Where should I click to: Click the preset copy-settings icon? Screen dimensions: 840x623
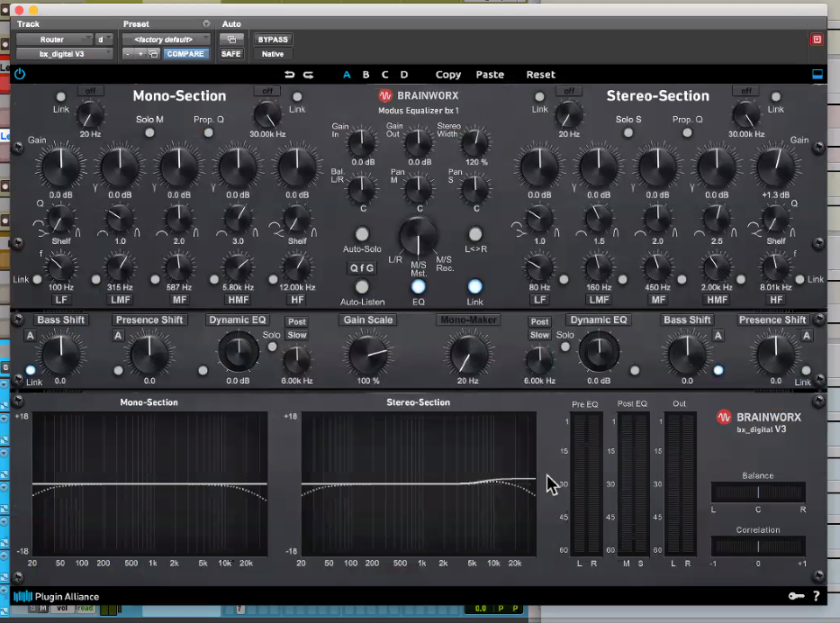(x=153, y=54)
